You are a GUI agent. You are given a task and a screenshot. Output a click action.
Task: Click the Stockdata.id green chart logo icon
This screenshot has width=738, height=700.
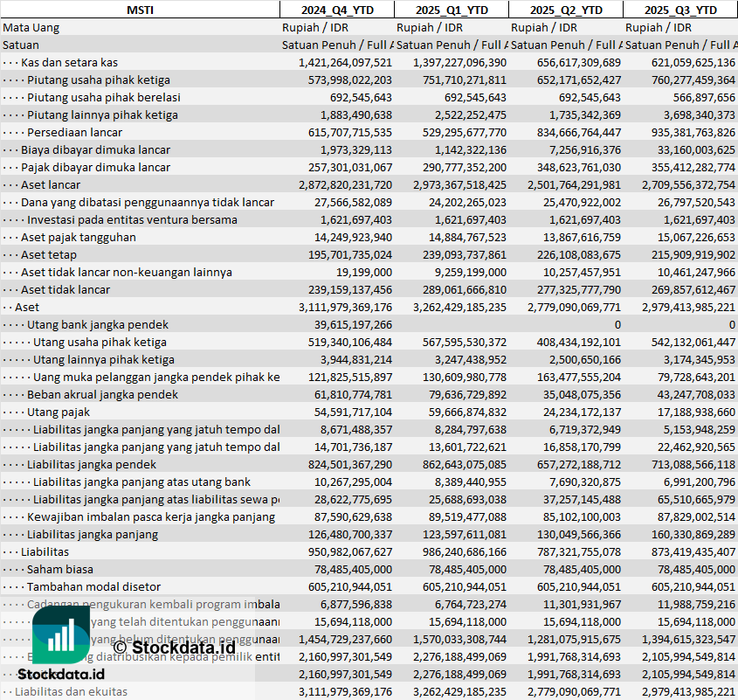pyautogui.click(x=60, y=634)
